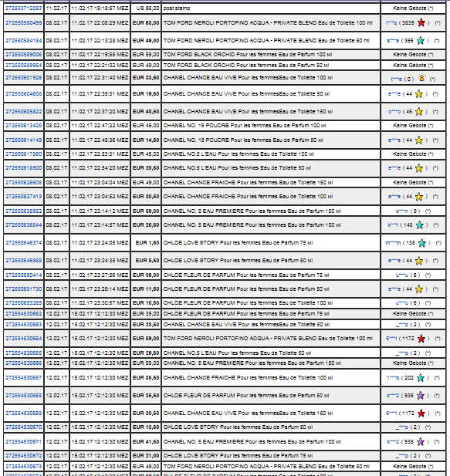Open item number 272550589954

click(x=24, y=66)
